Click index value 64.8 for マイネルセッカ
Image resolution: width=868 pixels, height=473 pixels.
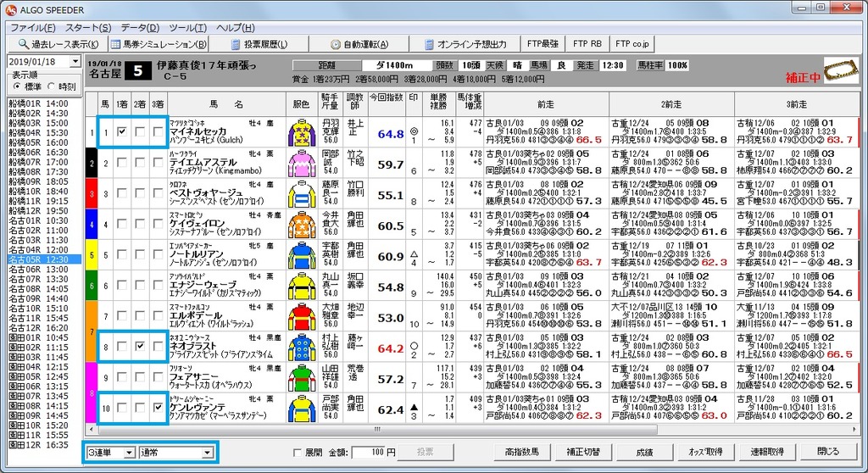click(x=391, y=134)
